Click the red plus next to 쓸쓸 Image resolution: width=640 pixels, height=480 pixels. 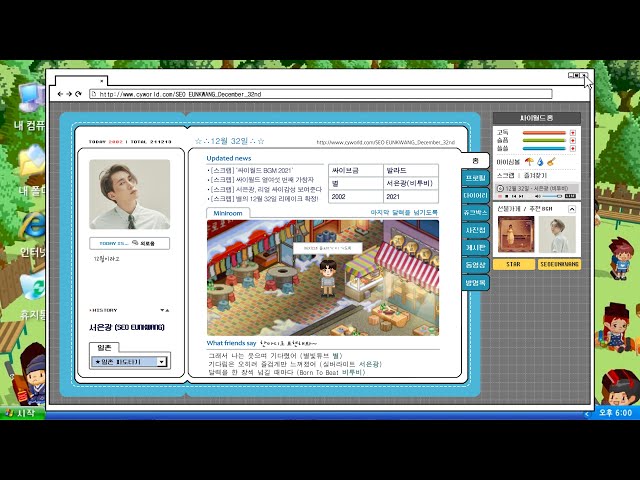pos(573,148)
